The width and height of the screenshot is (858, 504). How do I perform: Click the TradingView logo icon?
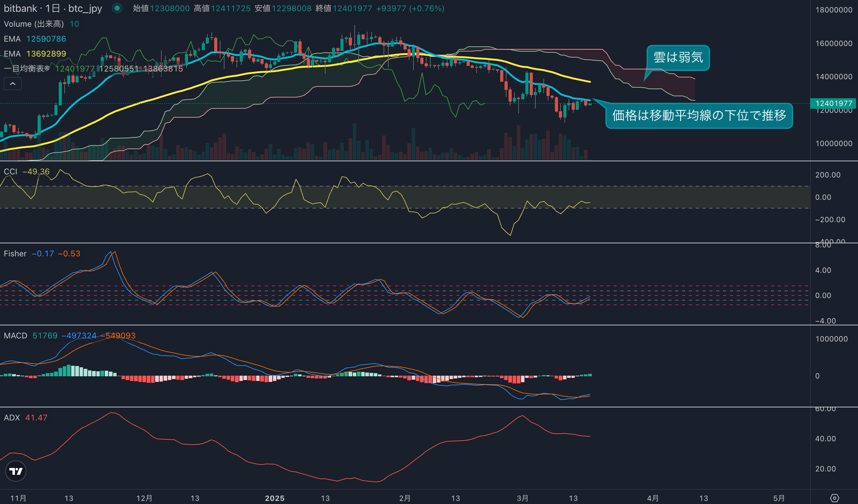point(16,471)
